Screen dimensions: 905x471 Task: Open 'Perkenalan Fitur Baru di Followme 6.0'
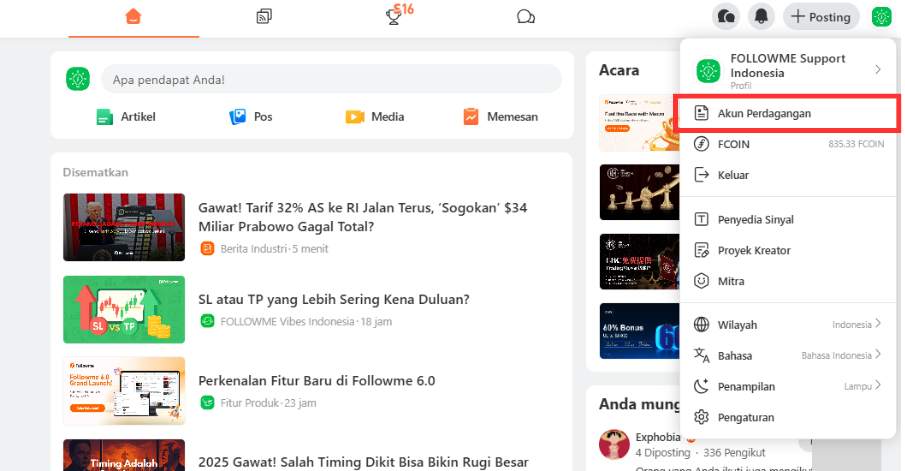316,381
